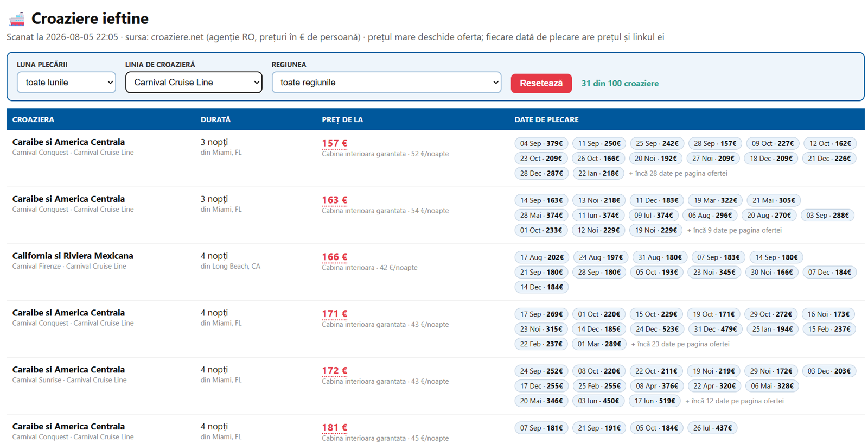The height and width of the screenshot is (443, 868).
Task: Select the 24 Dec · 523€ departure
Action: click(x=657, y=330)
